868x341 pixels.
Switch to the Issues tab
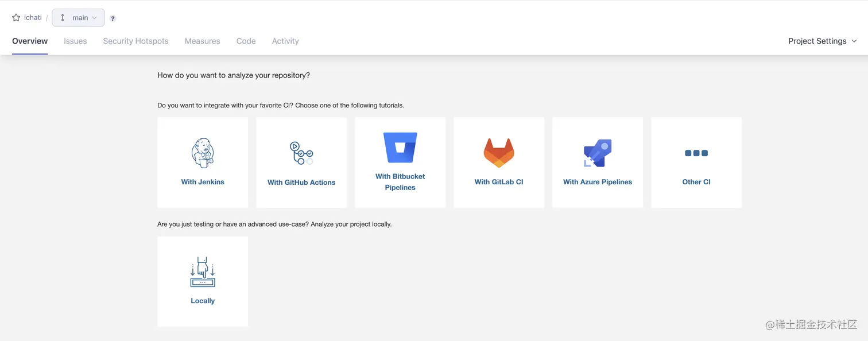click(x=75, y=41)
